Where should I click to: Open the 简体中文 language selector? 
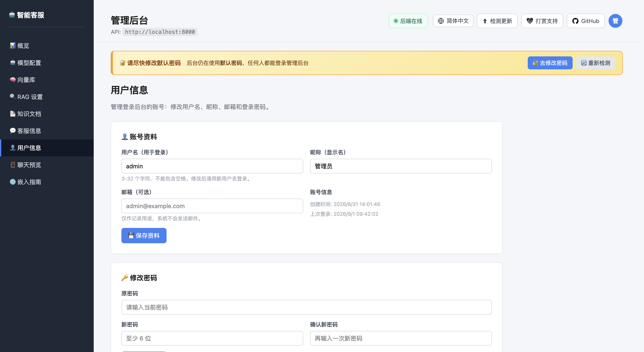[453, 21]
